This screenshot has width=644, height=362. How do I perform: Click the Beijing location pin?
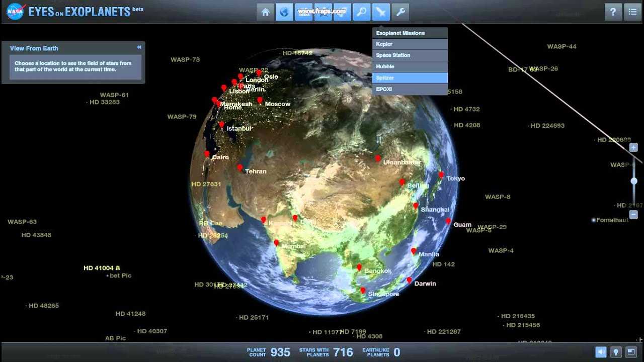[402, 182]
